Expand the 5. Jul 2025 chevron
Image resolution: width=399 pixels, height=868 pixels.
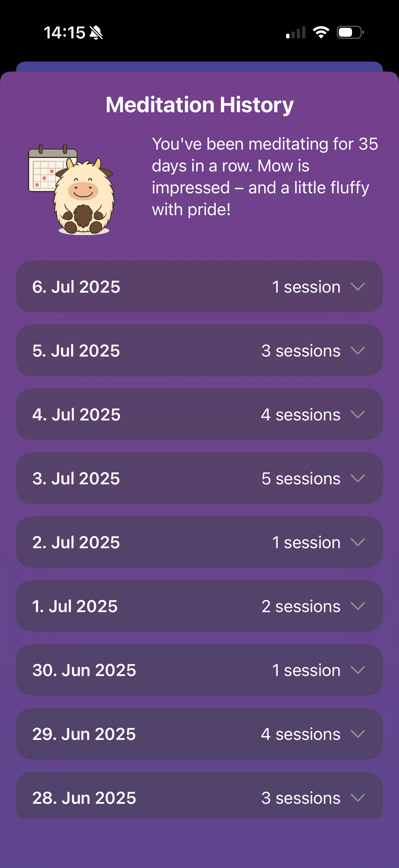(358, 351)
